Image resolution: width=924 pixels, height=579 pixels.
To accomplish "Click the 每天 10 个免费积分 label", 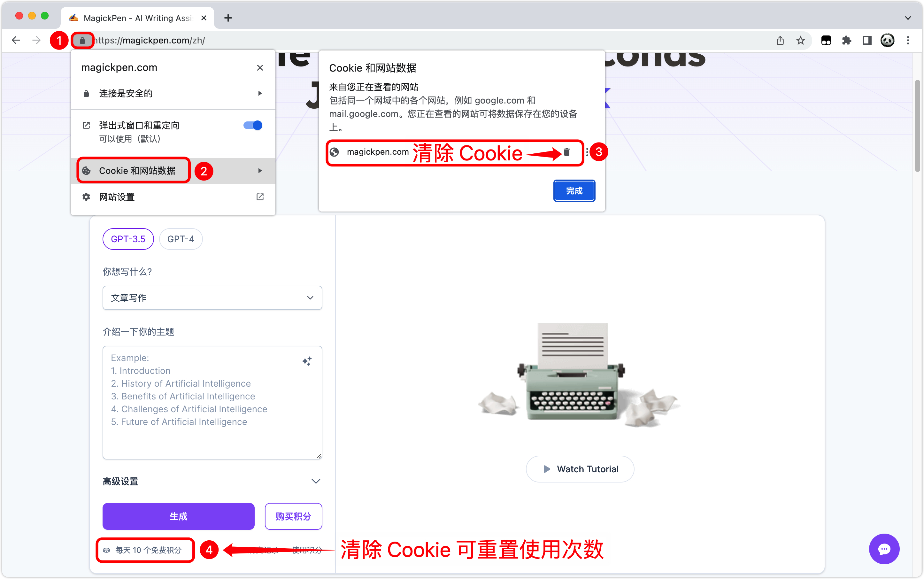I will click(149, 550).
